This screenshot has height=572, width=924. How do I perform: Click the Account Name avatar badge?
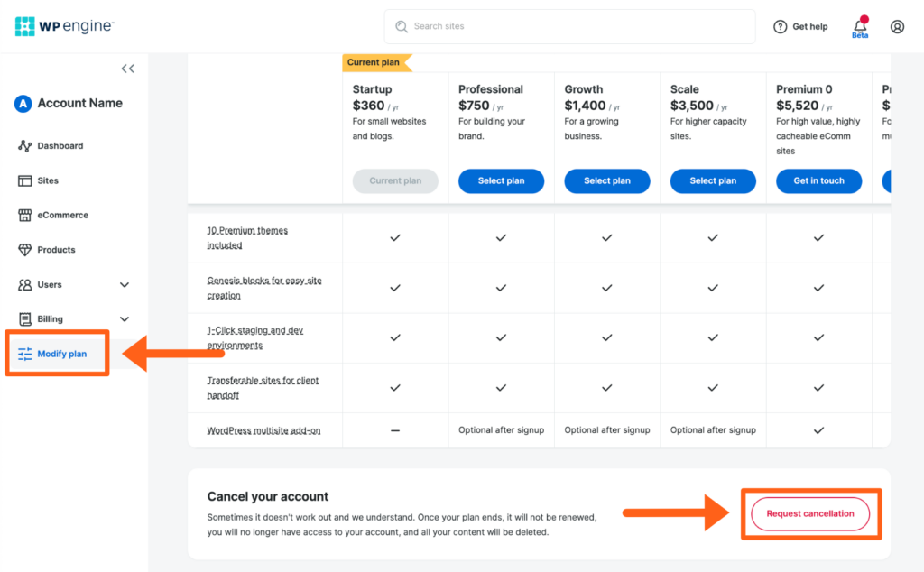(23, 104)
